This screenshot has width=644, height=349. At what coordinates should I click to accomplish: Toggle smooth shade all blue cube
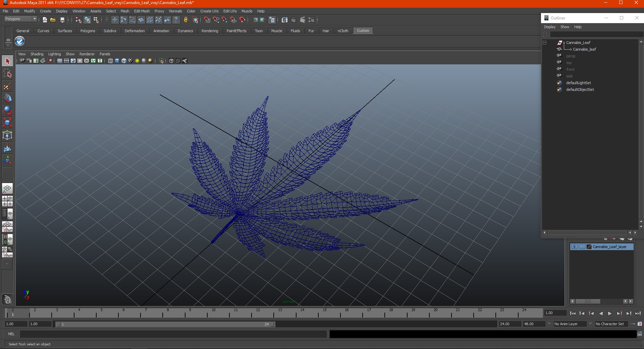click(x=117, y=61)
